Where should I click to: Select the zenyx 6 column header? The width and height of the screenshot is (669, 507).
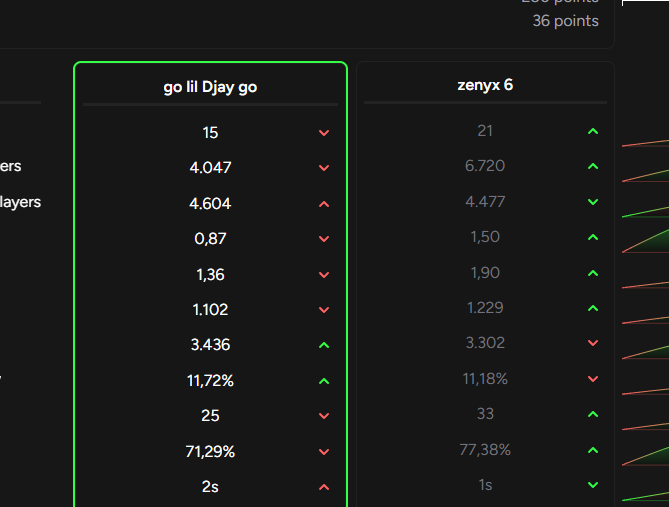coord(485,85)
